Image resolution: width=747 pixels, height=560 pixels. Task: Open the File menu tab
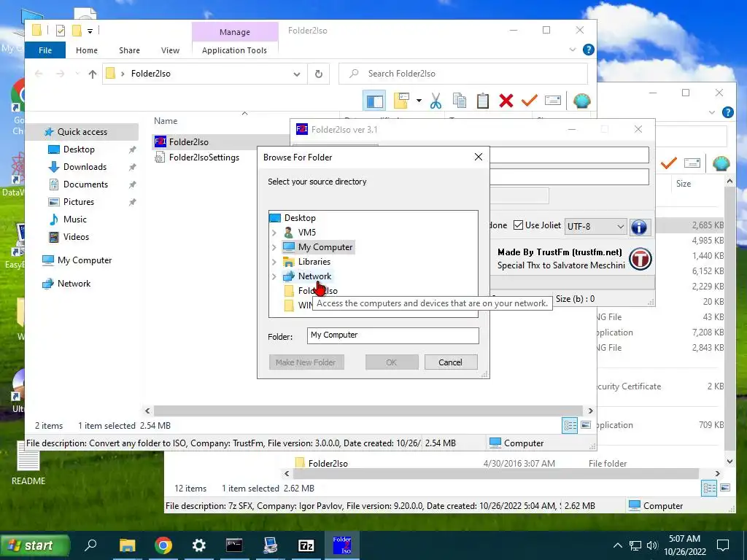pyautogui.click(x=45, y=50)
